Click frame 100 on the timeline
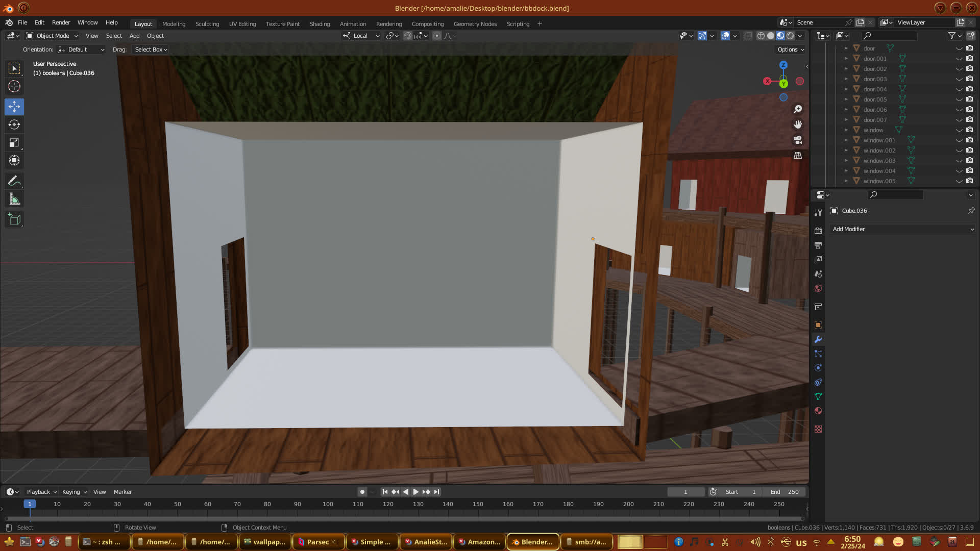This screenshot has width=980, height=551. click(x=328, y=504)
